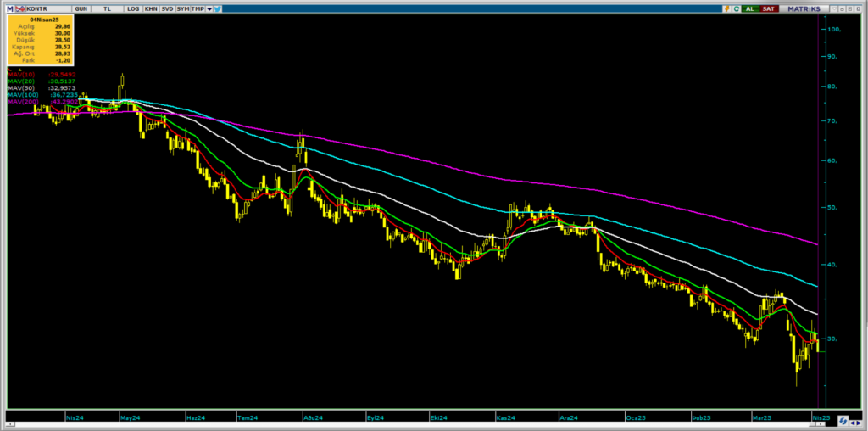Click the 50 price axis label
Image resolution: width=868 pixels, height=431 pixels.
[x=832, y=208]
